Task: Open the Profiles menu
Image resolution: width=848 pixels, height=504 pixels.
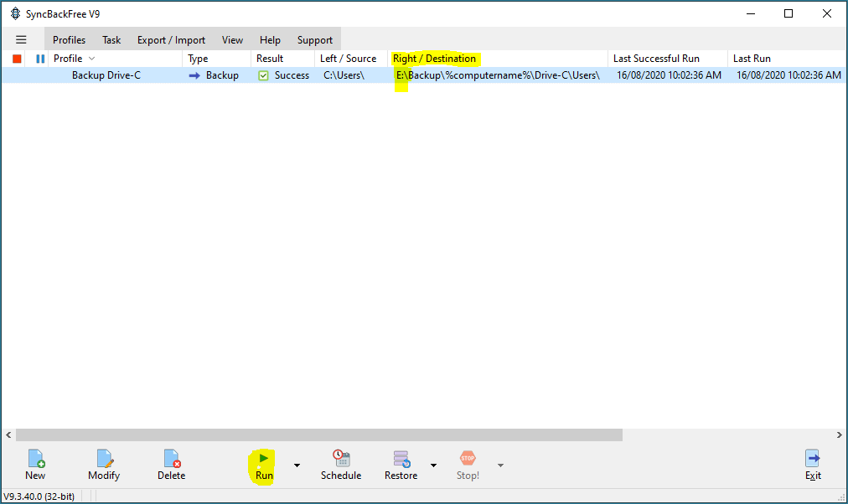Action: tap(69, 40)
